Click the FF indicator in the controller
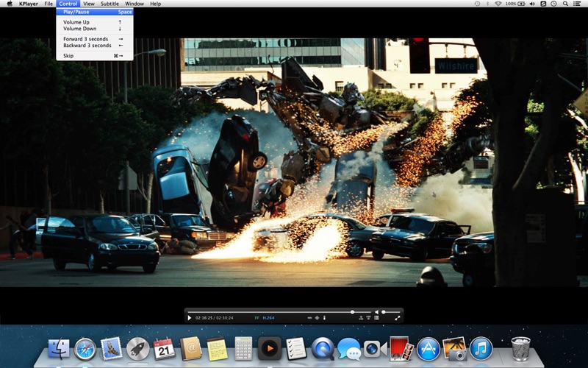 pyautogui.click(x=257, y=318)
